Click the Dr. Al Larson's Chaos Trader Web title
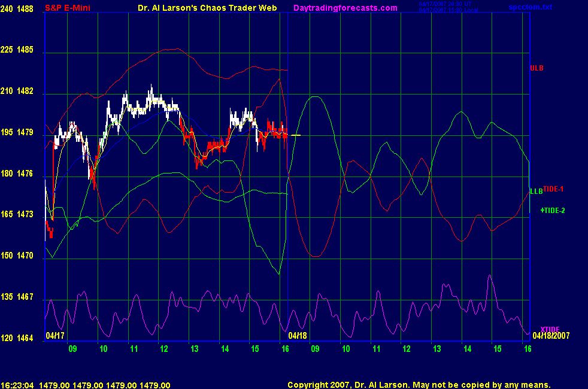Viewport: 588px width, 389px height. tap(204, 8)
